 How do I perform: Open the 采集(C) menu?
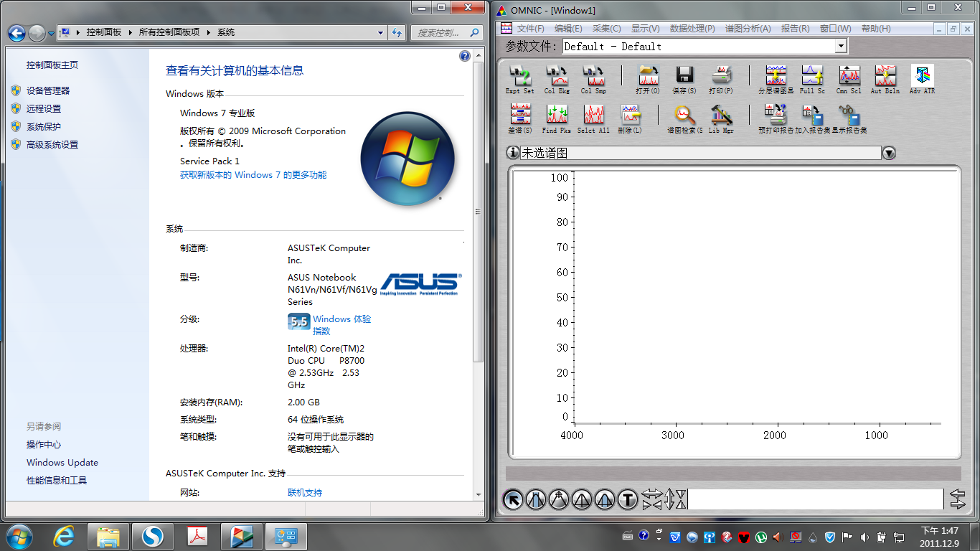[606, 29]
